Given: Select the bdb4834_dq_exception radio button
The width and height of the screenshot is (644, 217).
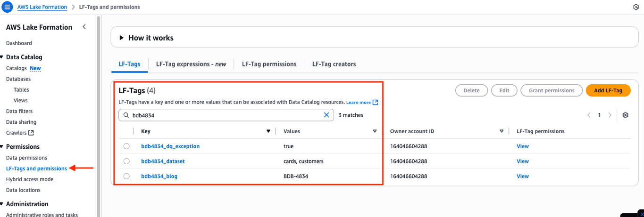Looking at the screenshot, I should pyautogui.click(x=126, y=146).
